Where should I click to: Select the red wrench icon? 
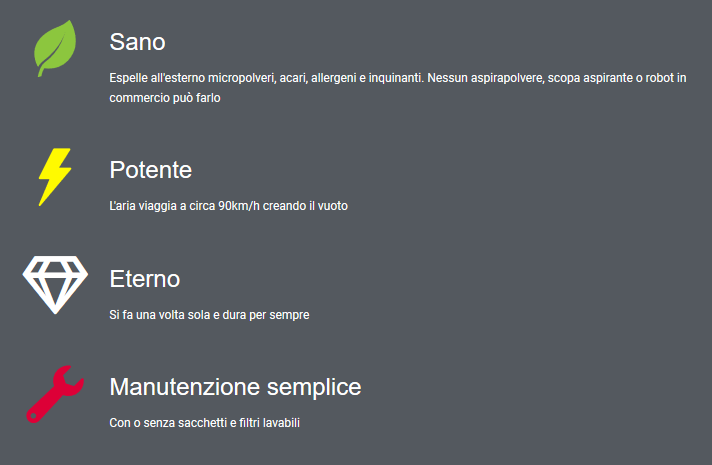click(55, 394)
